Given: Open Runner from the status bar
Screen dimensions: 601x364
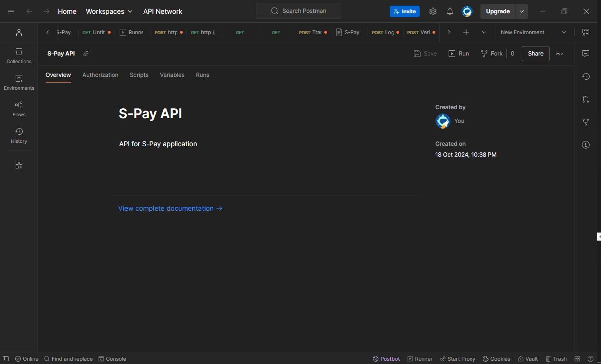Looking at the screenshot, I should pos(420,359).
